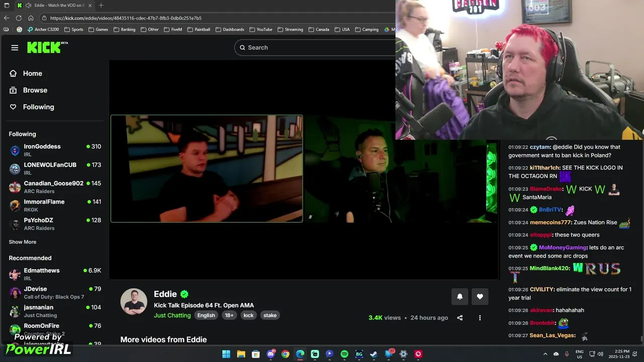Click browser back arrow
The height and width of the screenshot is (362, 644).
click(x=7, y=18)
